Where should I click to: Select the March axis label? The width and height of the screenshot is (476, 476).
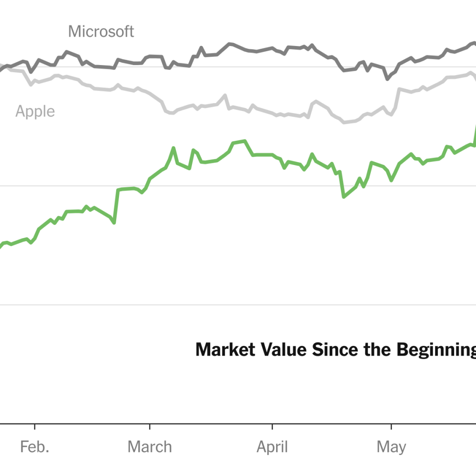tap(150, 447)
